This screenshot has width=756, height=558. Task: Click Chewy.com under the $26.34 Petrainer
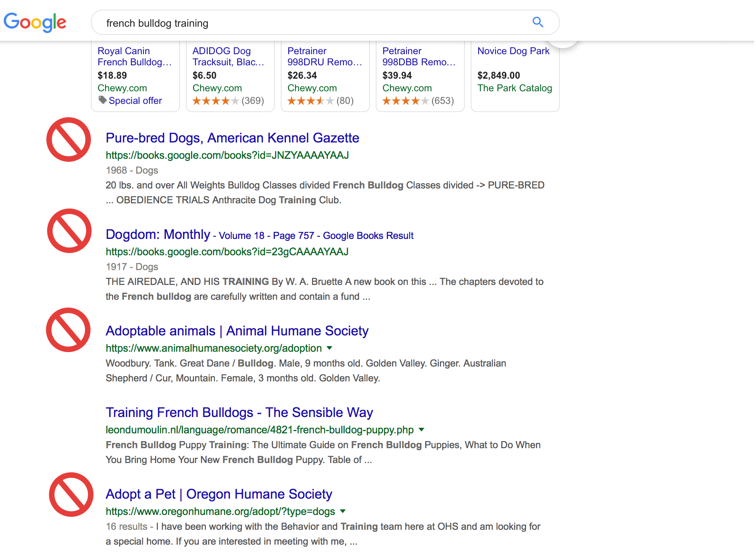(x=312, y=88)
